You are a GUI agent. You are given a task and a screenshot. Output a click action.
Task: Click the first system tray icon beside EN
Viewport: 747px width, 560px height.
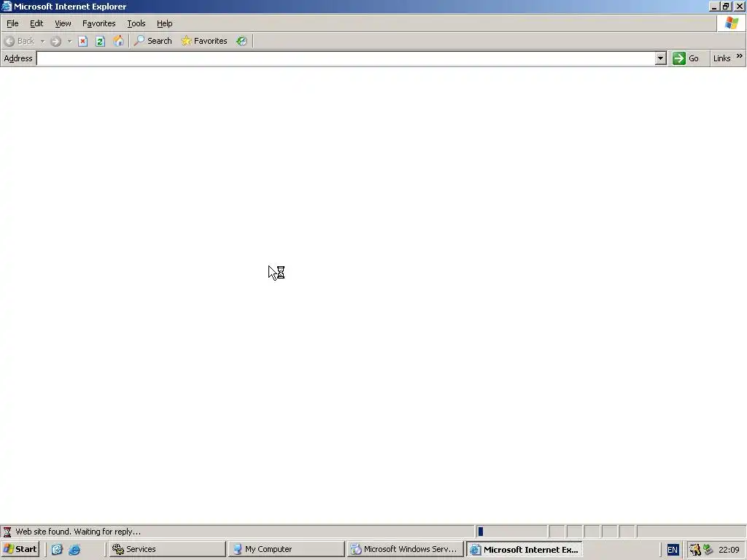[x=695, y=550]
